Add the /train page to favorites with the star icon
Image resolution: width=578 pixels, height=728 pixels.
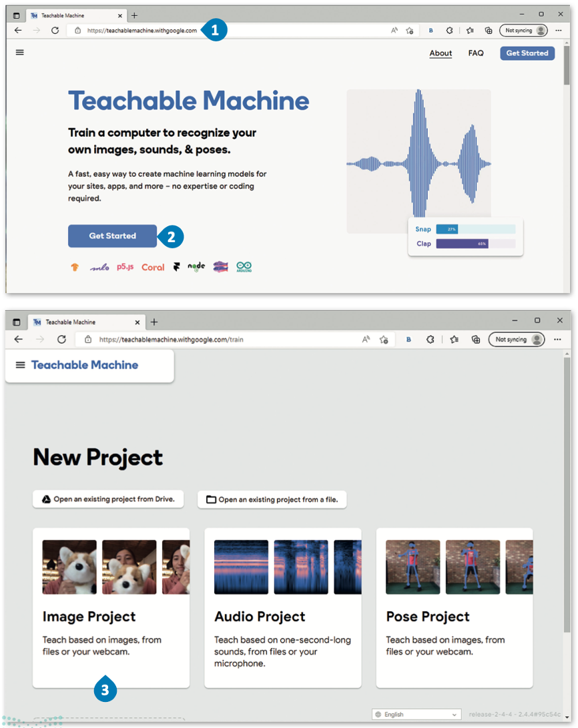click(384, 340)
